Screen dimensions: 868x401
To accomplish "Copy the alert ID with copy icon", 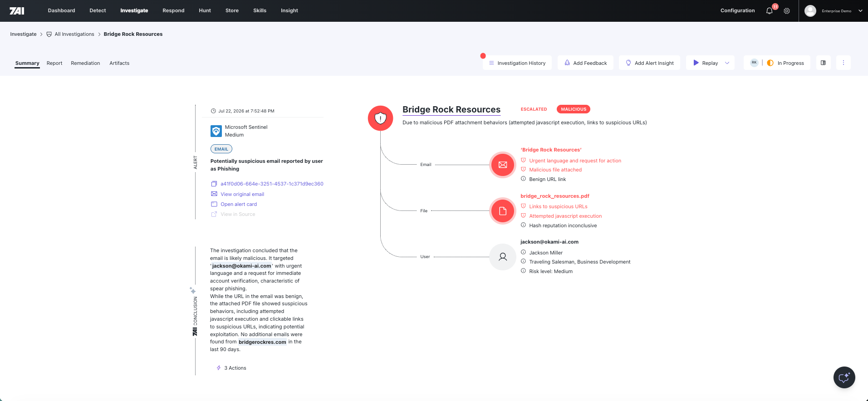I will click(214, 184).
